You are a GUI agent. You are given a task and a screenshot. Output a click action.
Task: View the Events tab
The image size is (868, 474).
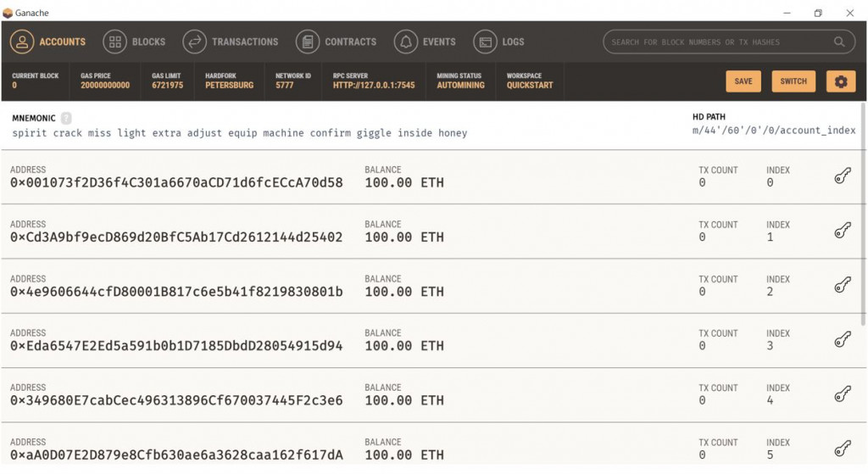[425, 42]
